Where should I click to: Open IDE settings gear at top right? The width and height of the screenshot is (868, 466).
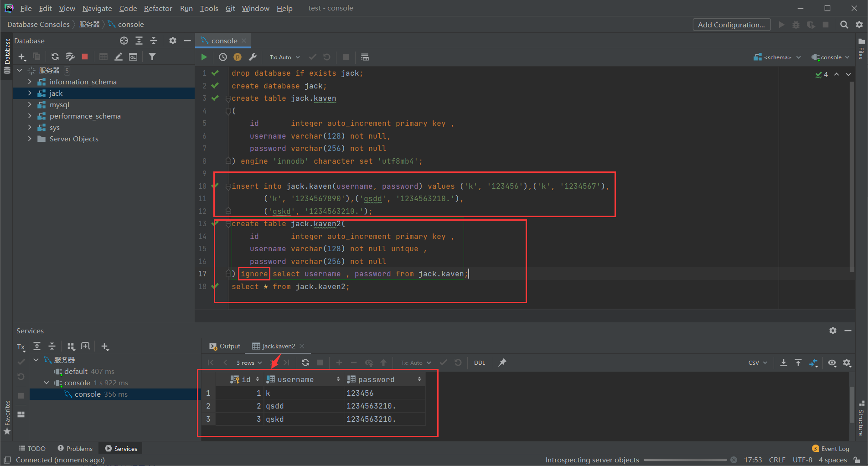pos(859,25)
